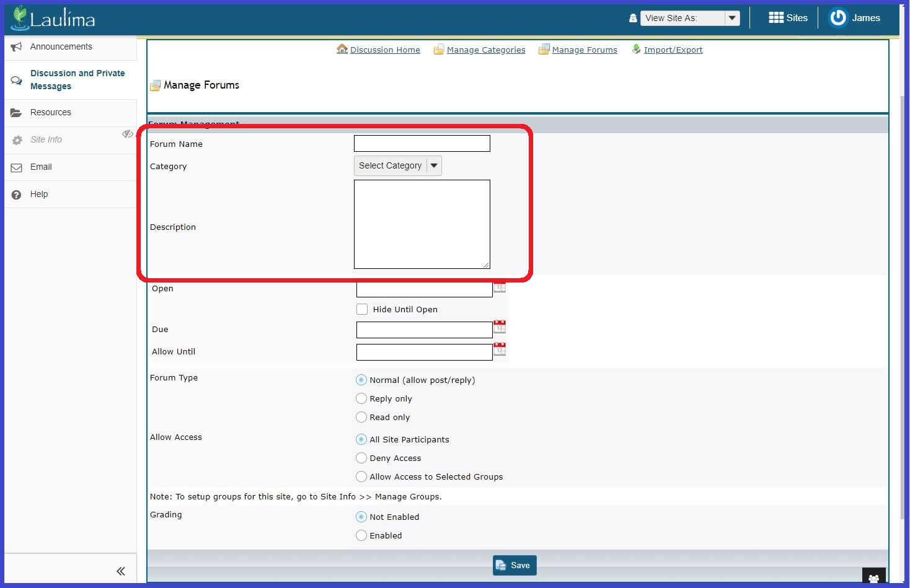Screen dimensions: 910x588
Task: Toggle Site Info visibility eye icon
Action: 127,134
